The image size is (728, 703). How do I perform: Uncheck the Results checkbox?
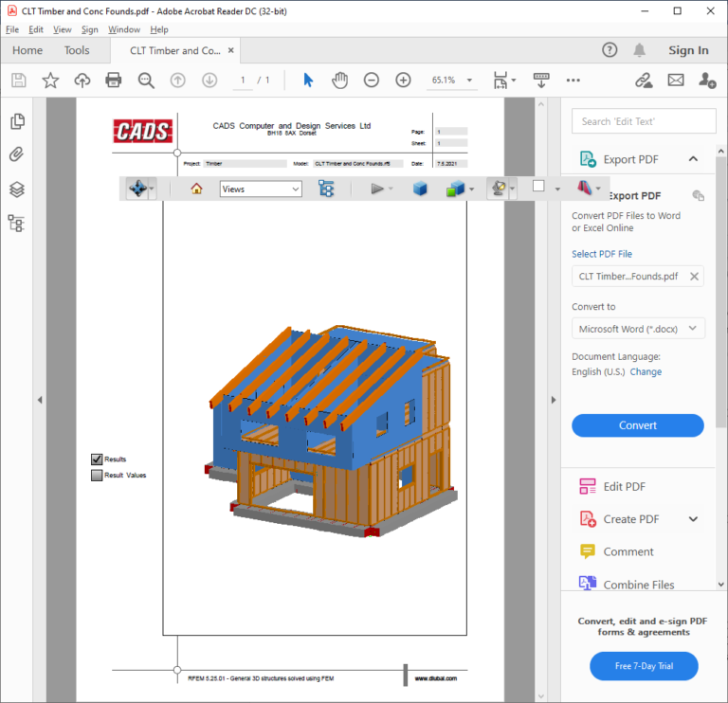(x=96, y=460)
